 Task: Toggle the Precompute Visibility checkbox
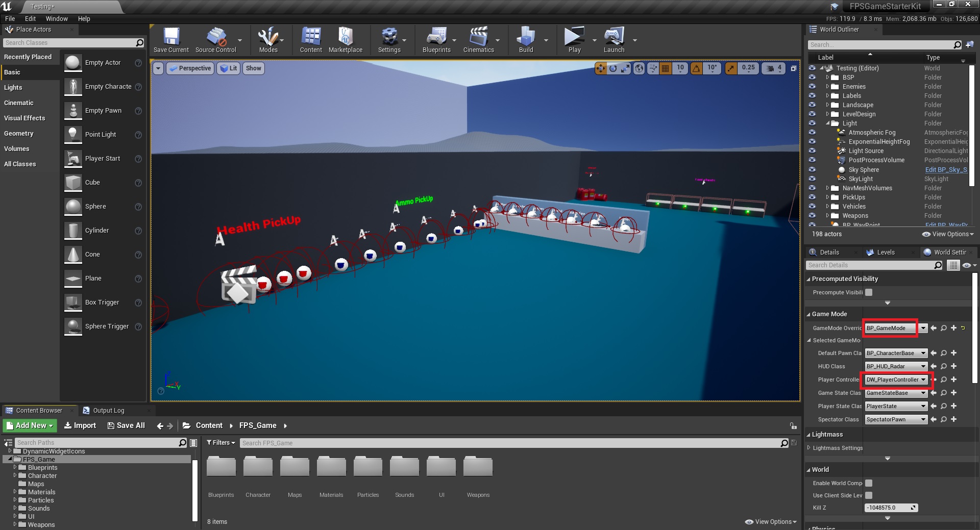click(x=869, y=292)
